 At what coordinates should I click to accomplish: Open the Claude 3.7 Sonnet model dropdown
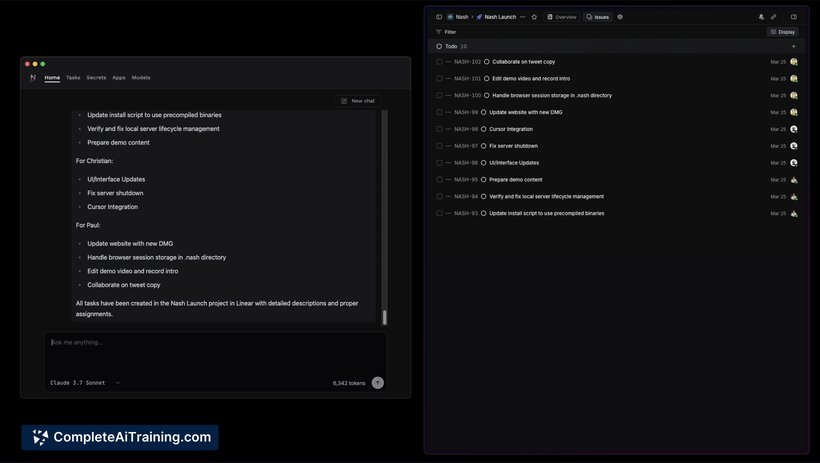[85, 383]
